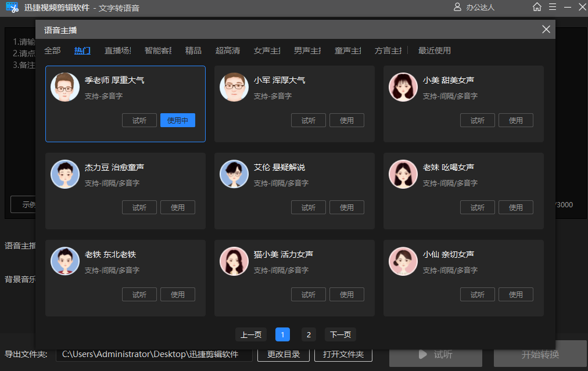Go to next page 下一页
The width and height of the screenshot is (588, 371).
[x=340, y=334]
